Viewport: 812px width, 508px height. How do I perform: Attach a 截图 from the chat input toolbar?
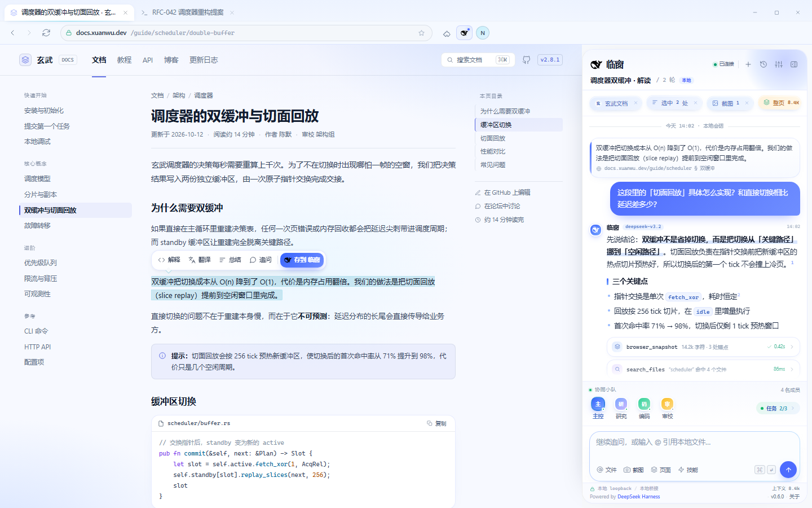[633, 470]
